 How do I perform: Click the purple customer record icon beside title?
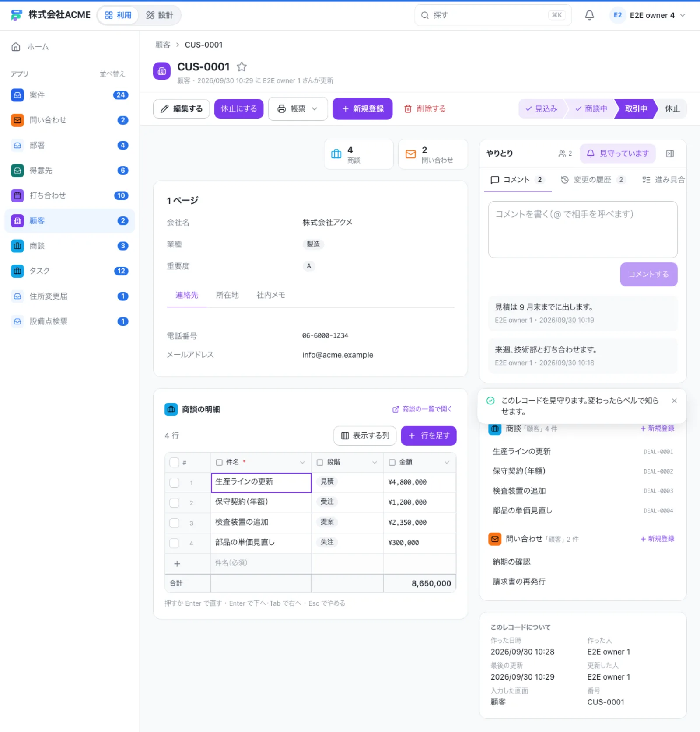(162, 71)
